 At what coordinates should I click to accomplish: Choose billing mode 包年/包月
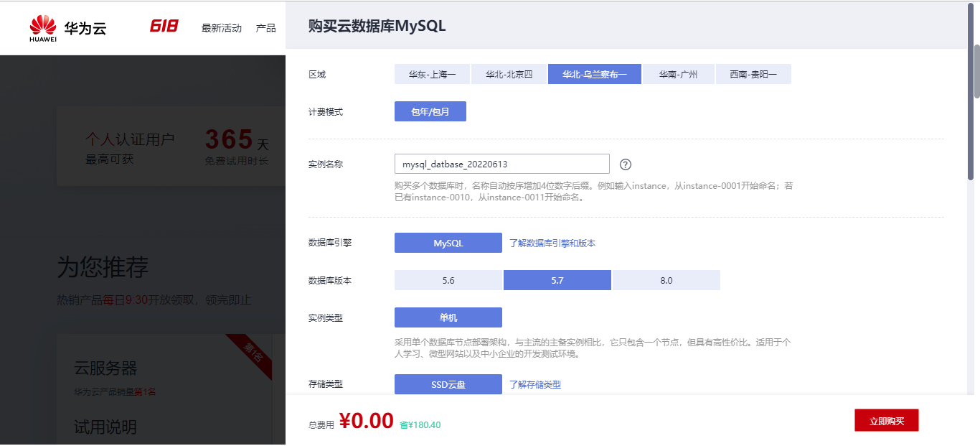pyautogui.click(x=430, y=111)
